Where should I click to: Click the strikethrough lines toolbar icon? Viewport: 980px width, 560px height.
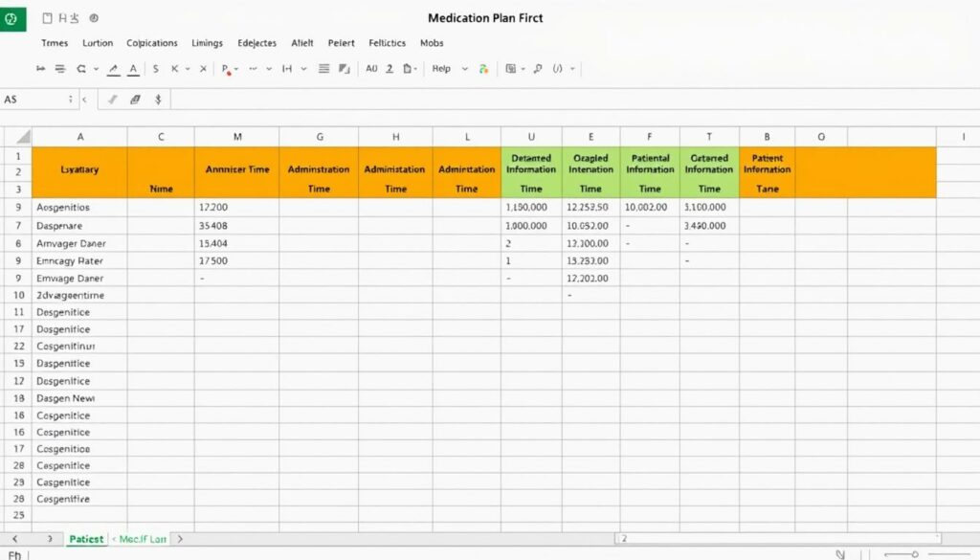[x=60, y=69]
